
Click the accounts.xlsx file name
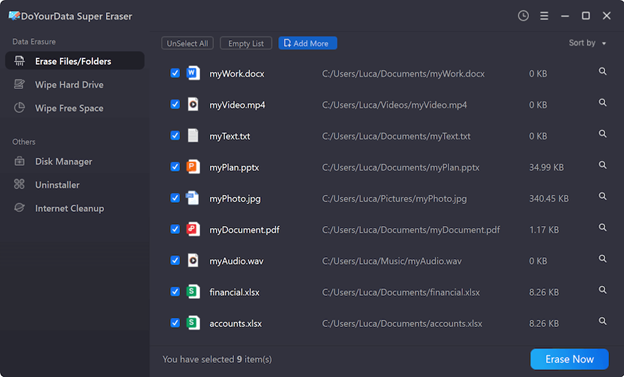click(x=236, y=324)
